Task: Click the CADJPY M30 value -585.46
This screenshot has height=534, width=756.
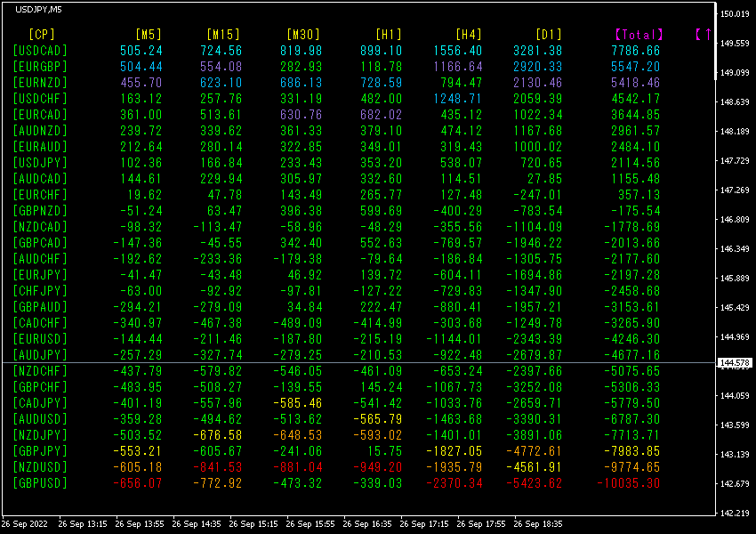Action: point(297,403)
